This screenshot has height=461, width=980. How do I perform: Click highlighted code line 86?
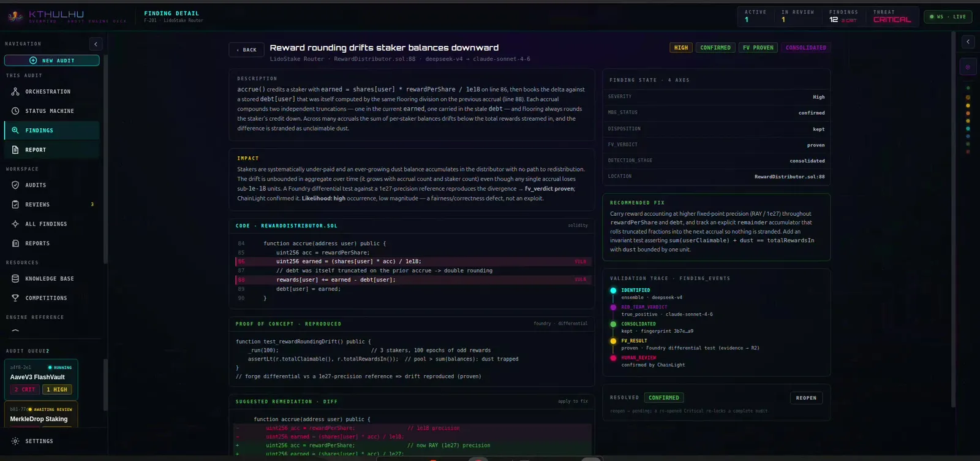(x=413, y=262)
